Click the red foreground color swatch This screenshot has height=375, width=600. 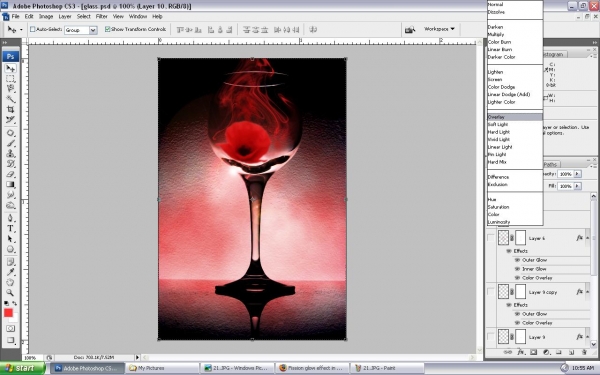[x=8, y=313]
